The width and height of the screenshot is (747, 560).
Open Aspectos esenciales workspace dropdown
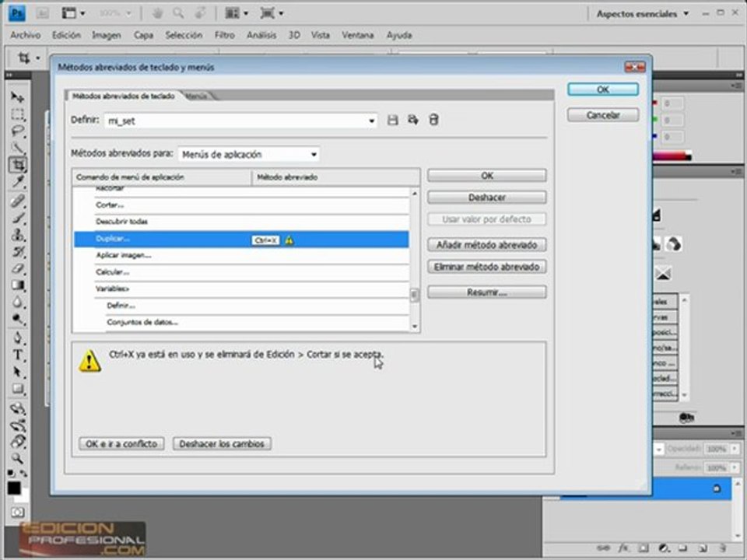point(642,14)
